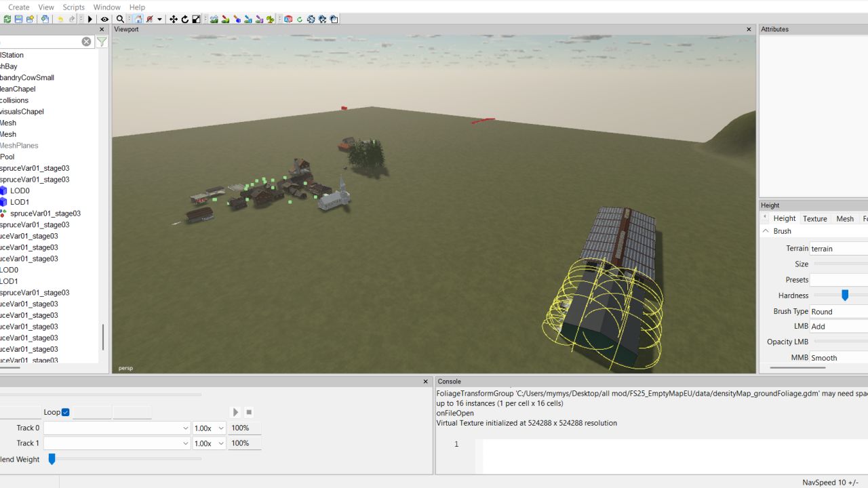Click the magnifier search icon in toolbar
The image size is (868, 488).
(120, 20)
